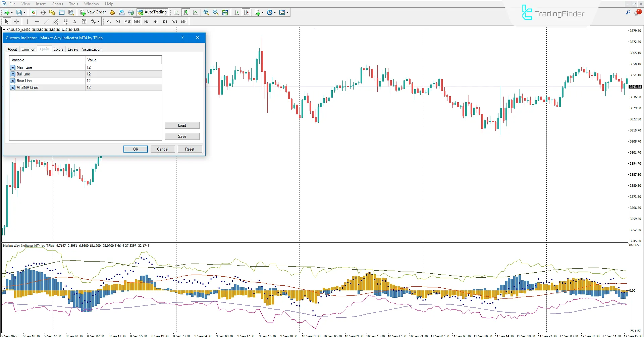Open a New Order window

(93, 12)
